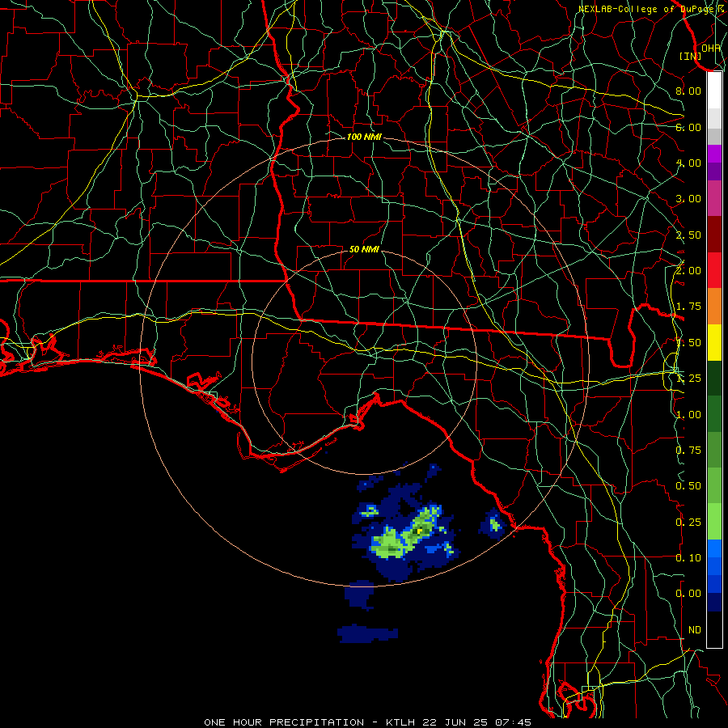Select the darkest green legend swatch
Viewport: 728px width, 728px height.
coord(714,379)
